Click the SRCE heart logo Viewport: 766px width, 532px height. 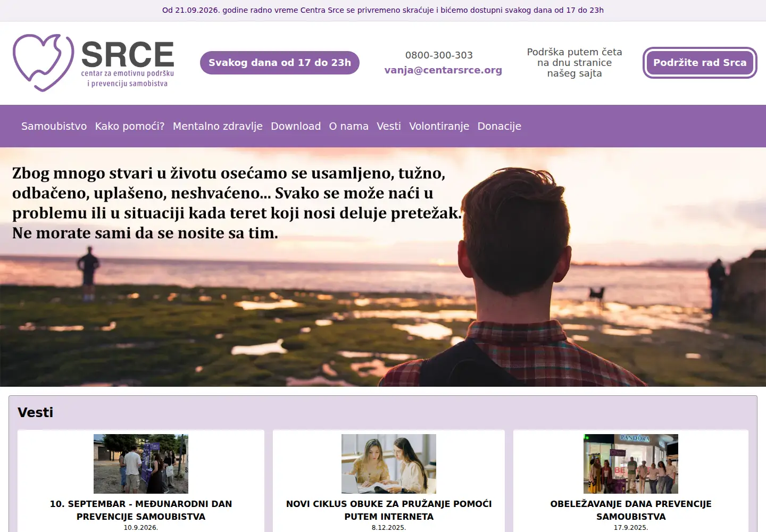[x=94, y=63]
